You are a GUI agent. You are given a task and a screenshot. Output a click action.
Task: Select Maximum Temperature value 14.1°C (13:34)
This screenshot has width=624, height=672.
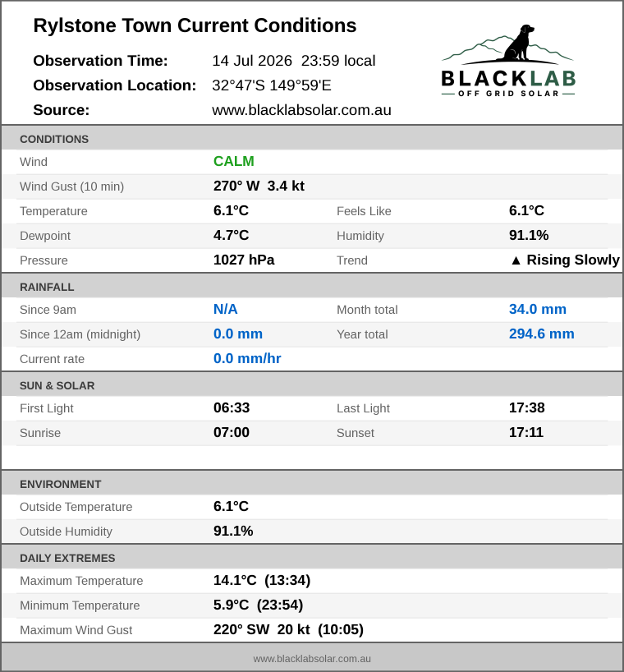(x=262, y=580)
